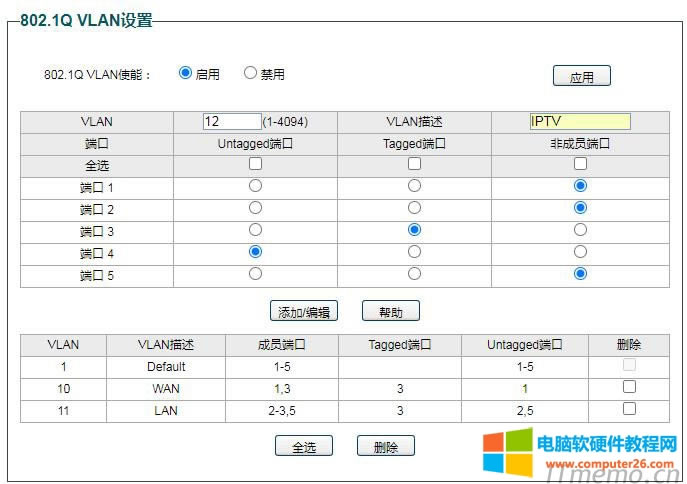Check the 全选 checkbox under 非成员端口
The height and width of the screenshot is (484, 687).
click(580, 164)
